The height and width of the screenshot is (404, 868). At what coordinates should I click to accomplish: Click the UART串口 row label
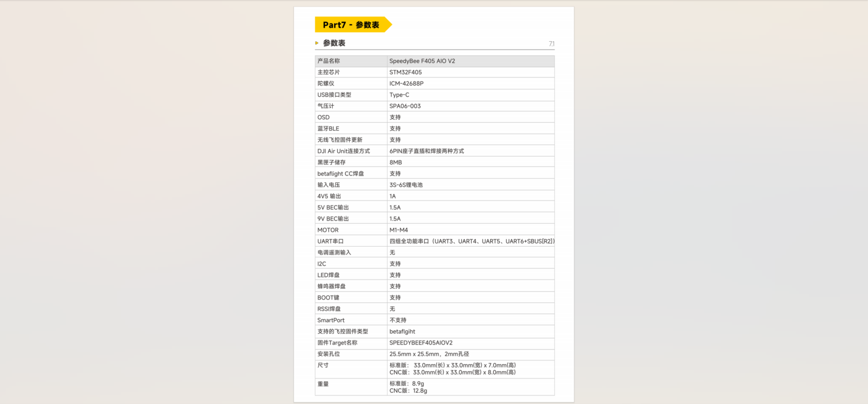click(330, 241)
